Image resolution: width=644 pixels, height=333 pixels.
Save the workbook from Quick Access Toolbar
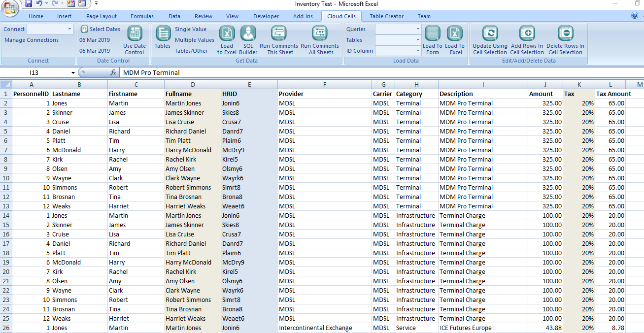click(29, 3)
